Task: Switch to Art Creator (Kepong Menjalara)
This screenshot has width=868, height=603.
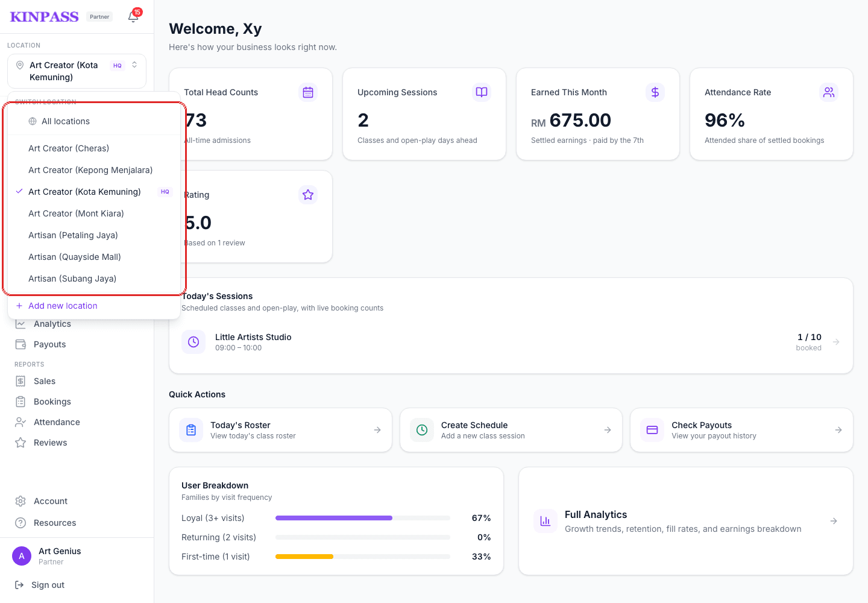Action: click(x=94, y=170)
